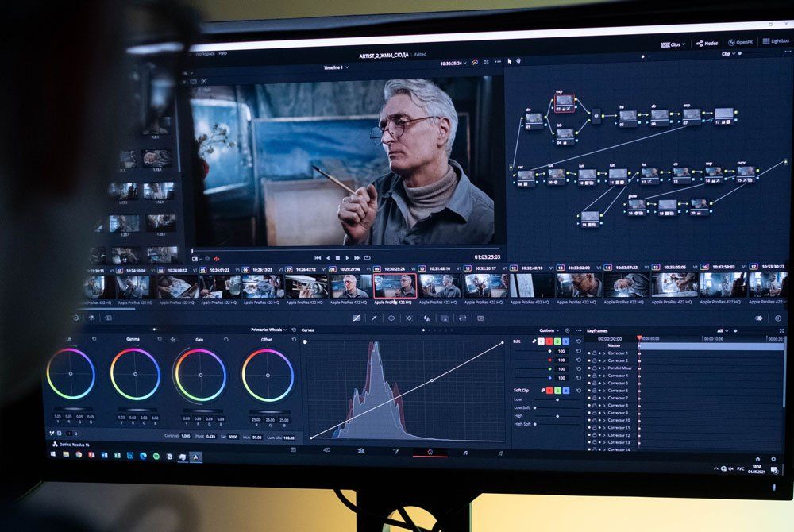
Task: Open the node editor Clip mode dropdown
Action: [x=727, y=54]
